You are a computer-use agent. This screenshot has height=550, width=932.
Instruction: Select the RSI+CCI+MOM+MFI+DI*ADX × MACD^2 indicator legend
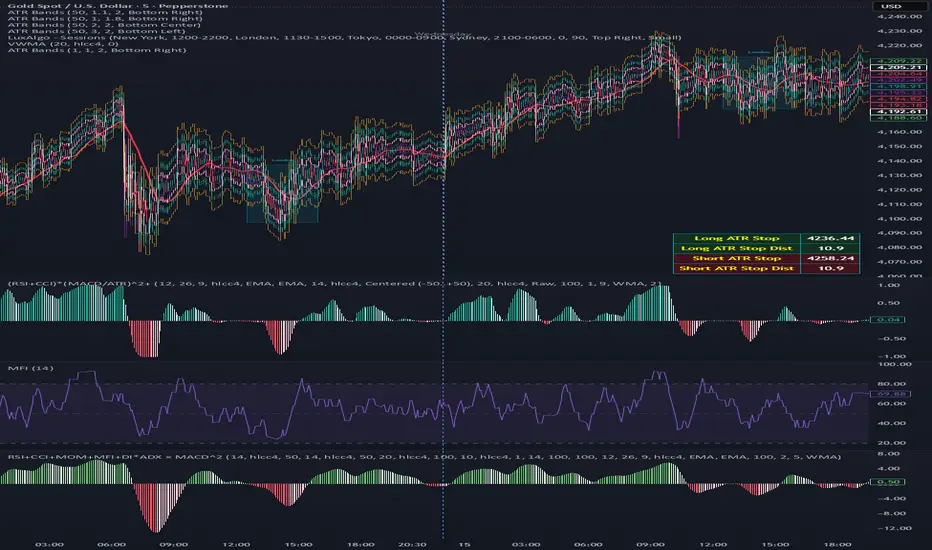(424, 457)
